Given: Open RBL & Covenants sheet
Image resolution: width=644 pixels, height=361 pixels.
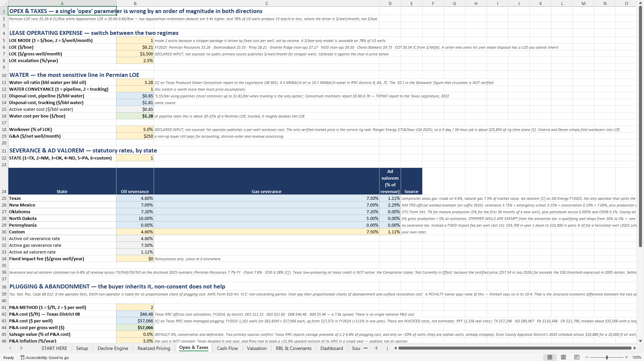Looking at the screenshot, I should click(294, 348).
